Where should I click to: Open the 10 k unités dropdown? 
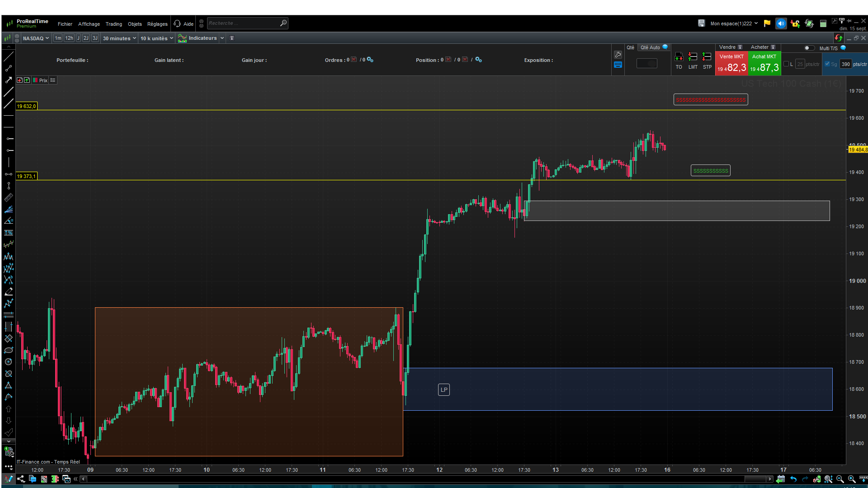pyautogui.click(x=156, y=38)
